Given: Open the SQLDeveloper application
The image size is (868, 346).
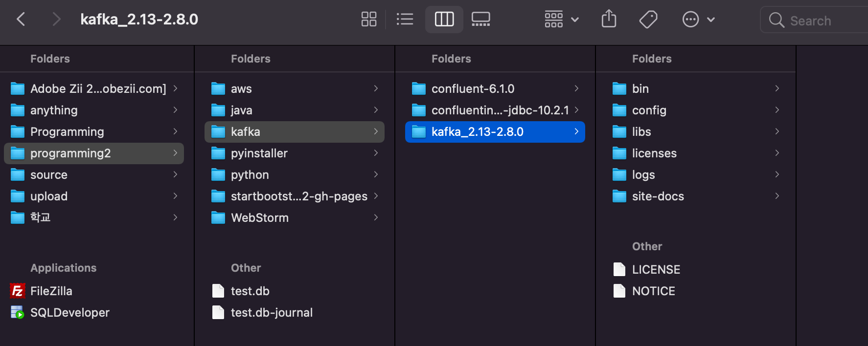Looking at the screenshot, I should [95, 312].
